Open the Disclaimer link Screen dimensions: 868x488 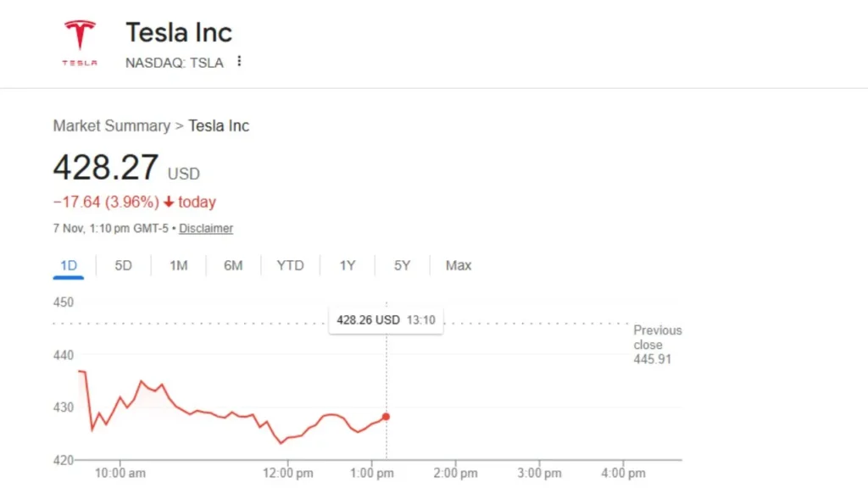tap(206, 228)
